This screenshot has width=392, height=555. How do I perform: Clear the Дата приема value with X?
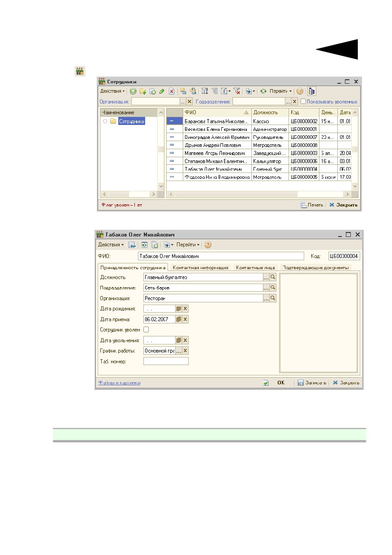(185, 319)
